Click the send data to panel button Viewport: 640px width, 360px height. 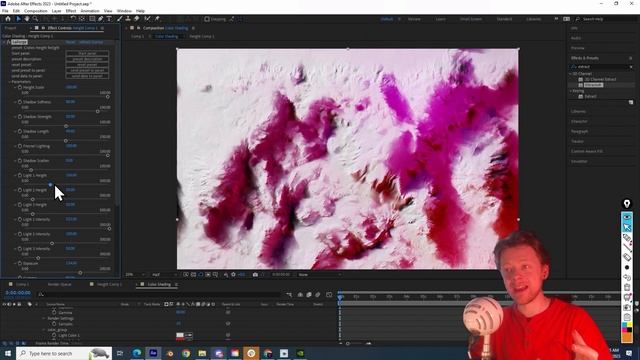87,76
